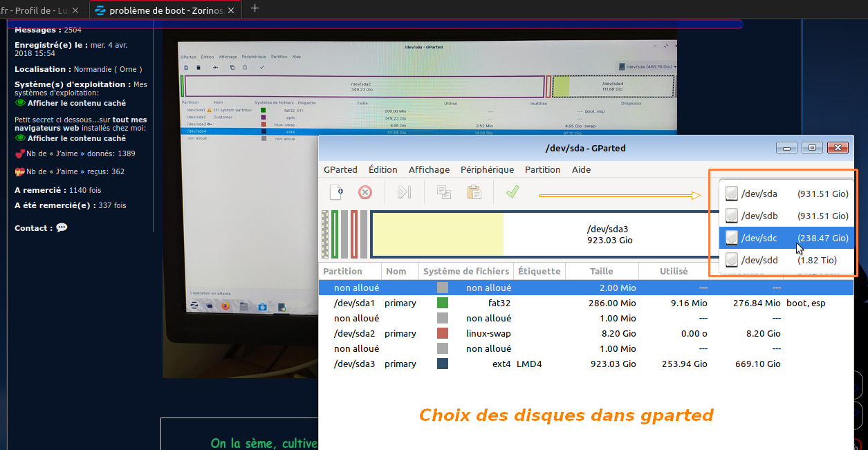Open the Périphérique menu
This screenshot has height=450, width=868.
[487, 169]
